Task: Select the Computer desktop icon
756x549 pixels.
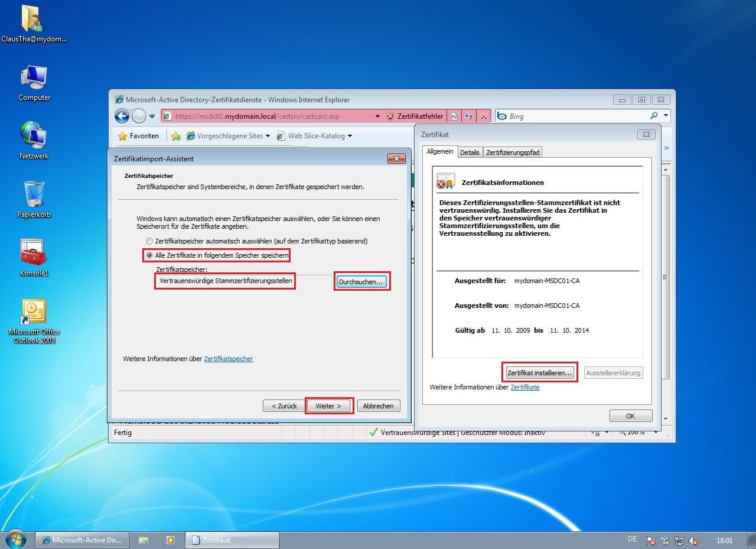Action: (34, 83)
